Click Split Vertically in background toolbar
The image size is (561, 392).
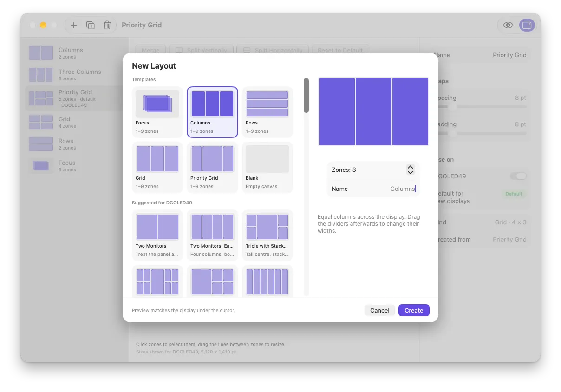coord(202,50)
